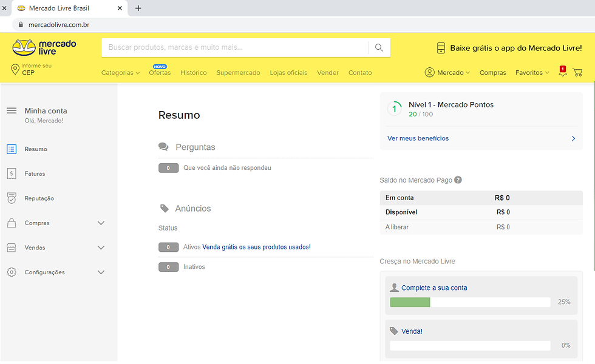The width and height of the screenshot is (595, 364).
Task: Open the Ofertas menu item
Action: coord(160,72)
